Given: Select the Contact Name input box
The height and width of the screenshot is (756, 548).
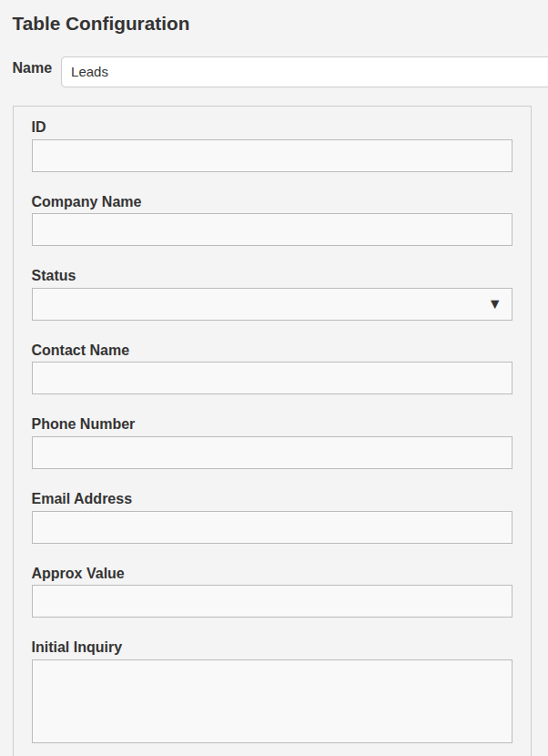Looking at the screenshot, I should pos(271,378).
